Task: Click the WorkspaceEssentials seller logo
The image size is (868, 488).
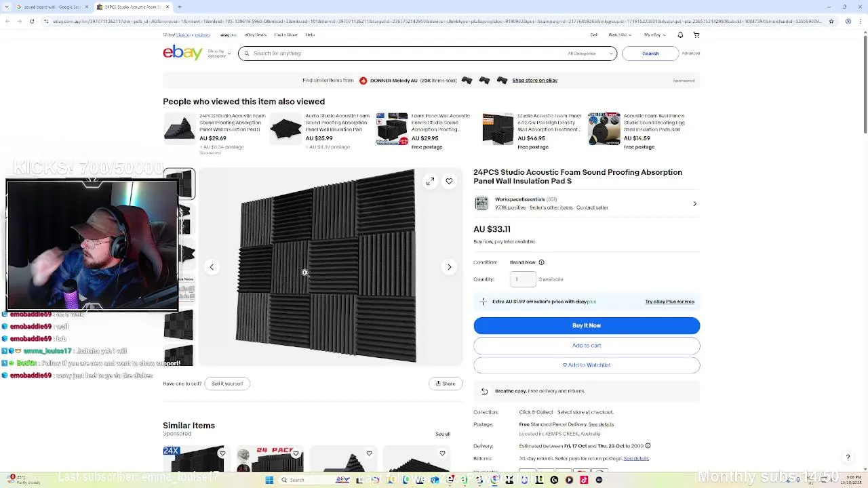Action: pyautogui.click(x=481, y=203)
